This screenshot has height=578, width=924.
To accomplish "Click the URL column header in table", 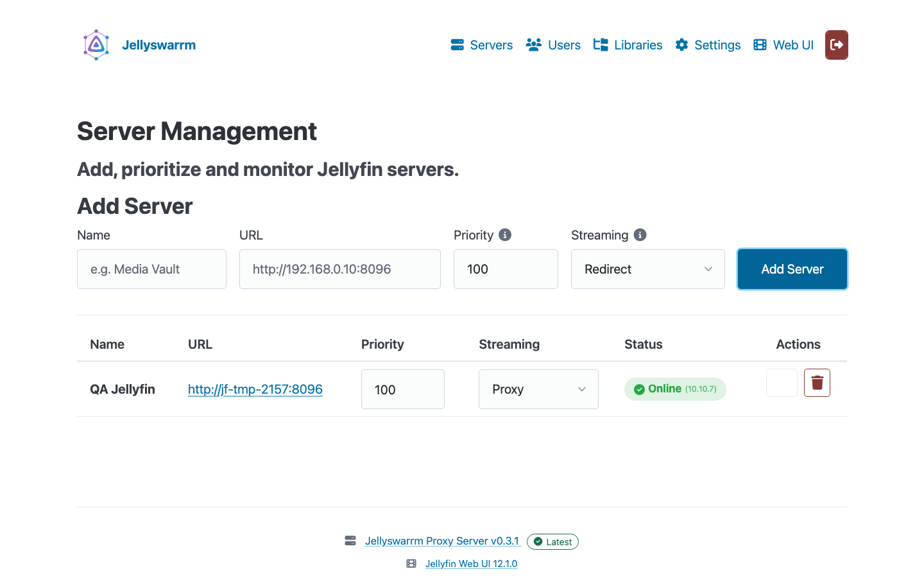I will click(200, 344).
